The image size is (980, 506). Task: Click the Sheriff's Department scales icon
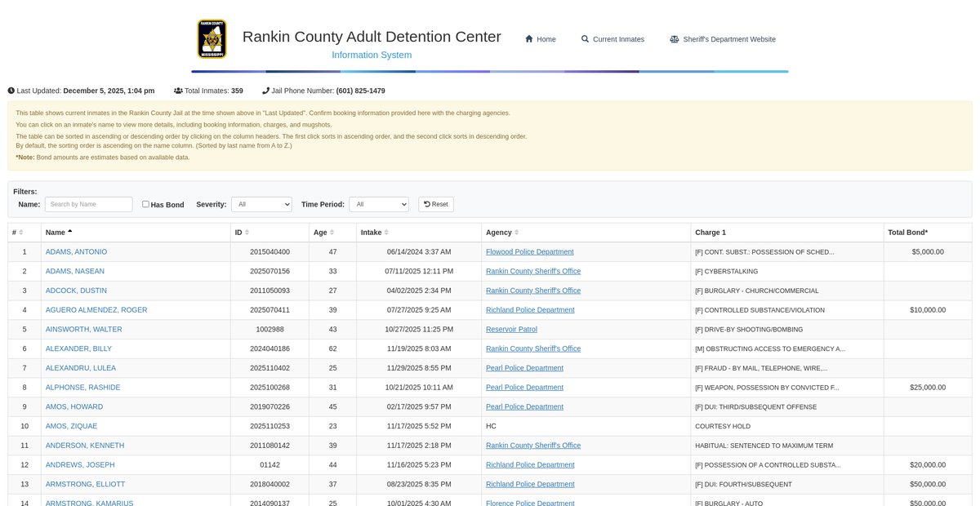coord(675,39)
